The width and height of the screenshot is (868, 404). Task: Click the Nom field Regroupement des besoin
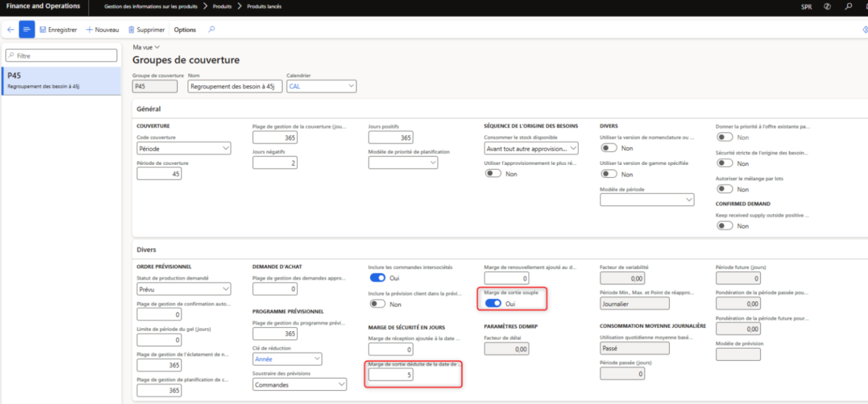pyautogui.click(x=235, y=86)
